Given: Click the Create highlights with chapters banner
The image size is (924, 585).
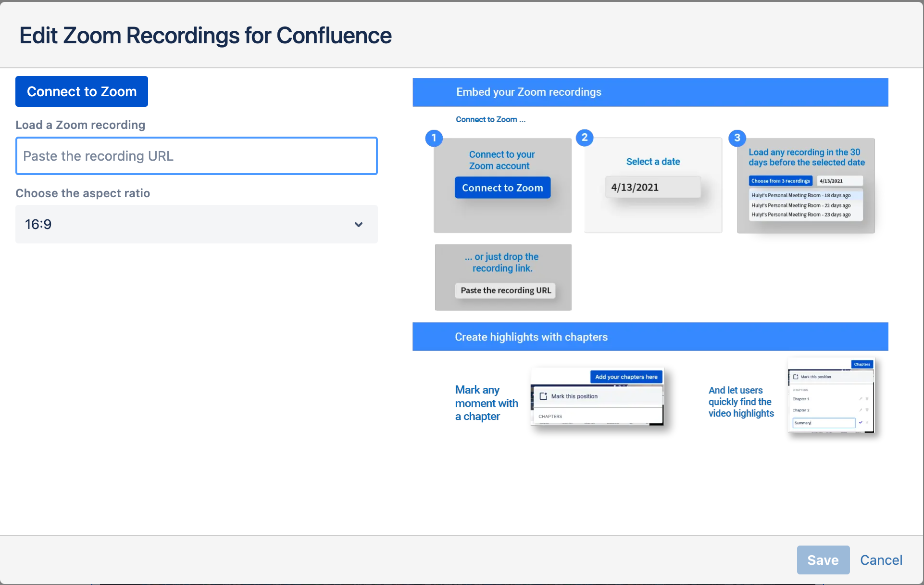Looking at the screenshot, I should tap(650, 337).
